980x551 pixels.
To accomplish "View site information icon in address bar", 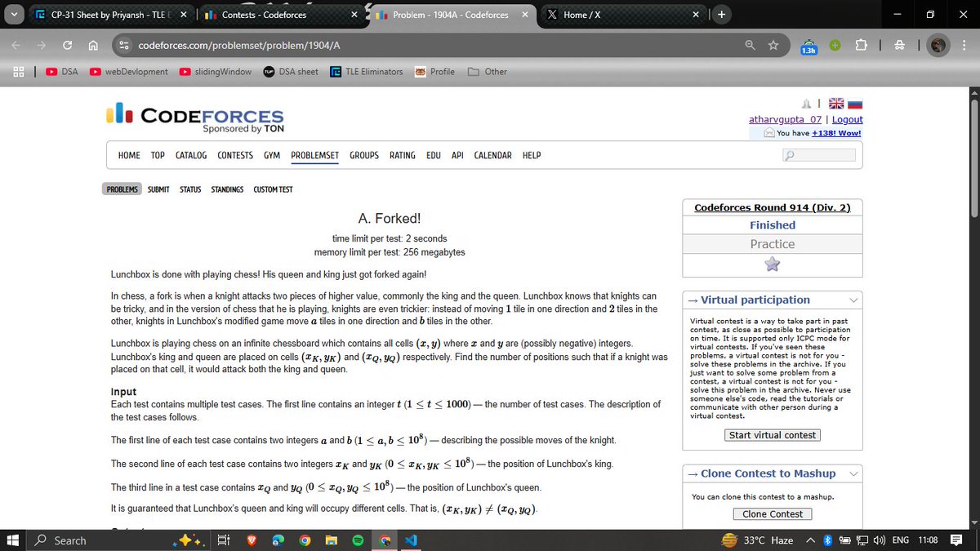I will coord(124,46).
